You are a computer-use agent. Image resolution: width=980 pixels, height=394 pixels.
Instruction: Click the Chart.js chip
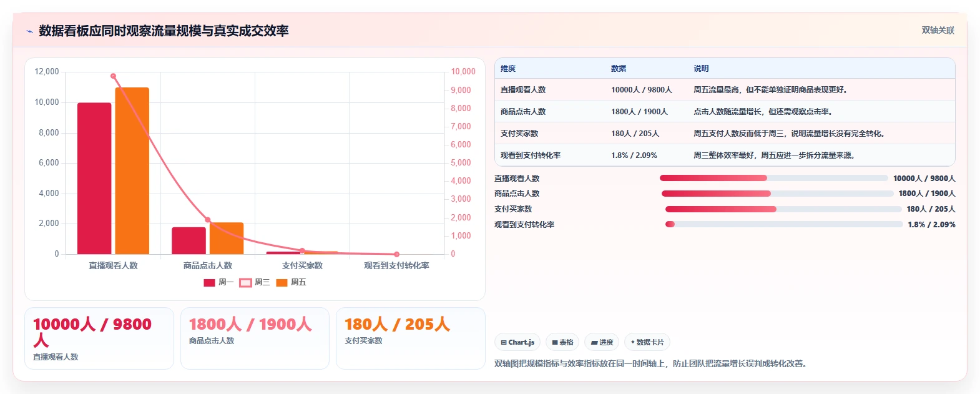tap(517, 342)
